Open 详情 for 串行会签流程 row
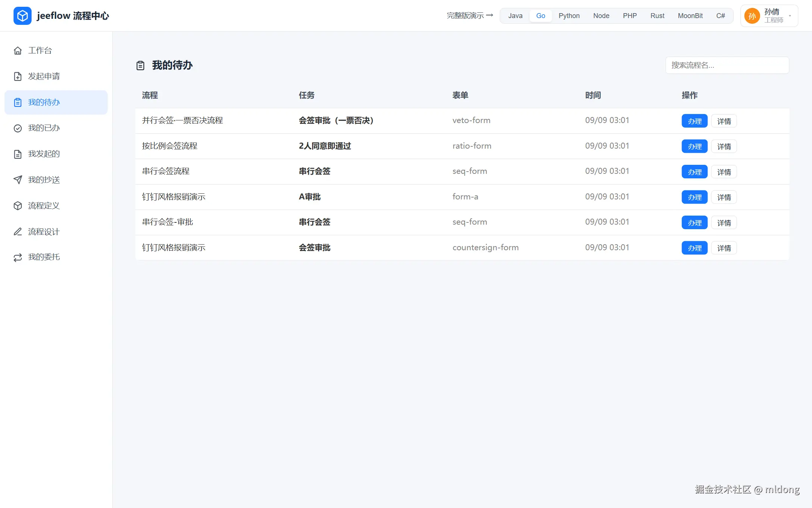 pyautogui.click(x=724, y=172)
